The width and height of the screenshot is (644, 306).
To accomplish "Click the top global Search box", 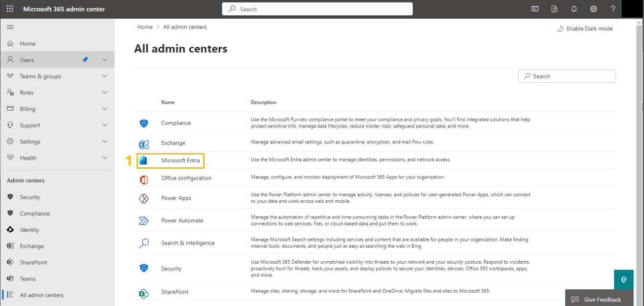I will coord(317,9).
